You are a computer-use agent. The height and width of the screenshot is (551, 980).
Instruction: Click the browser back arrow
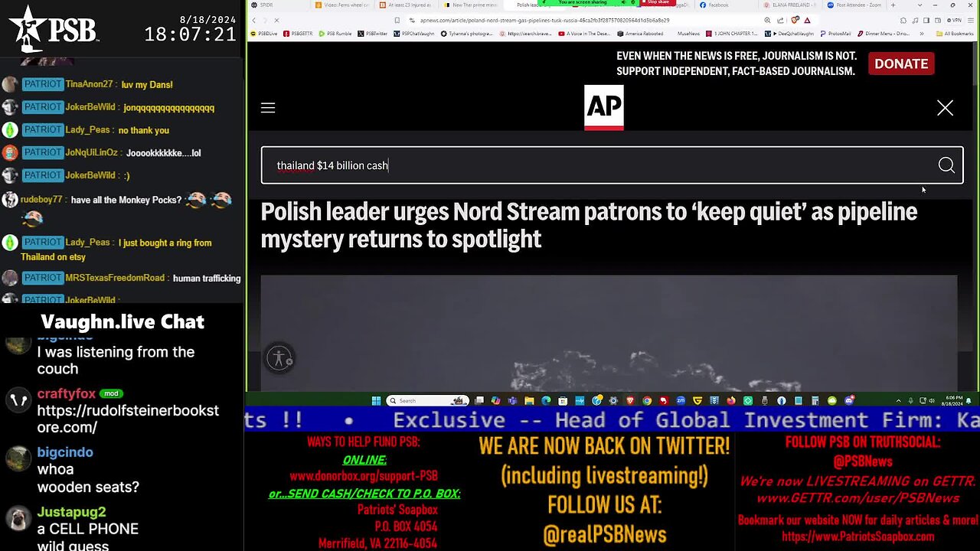click(x=253, y=20)
